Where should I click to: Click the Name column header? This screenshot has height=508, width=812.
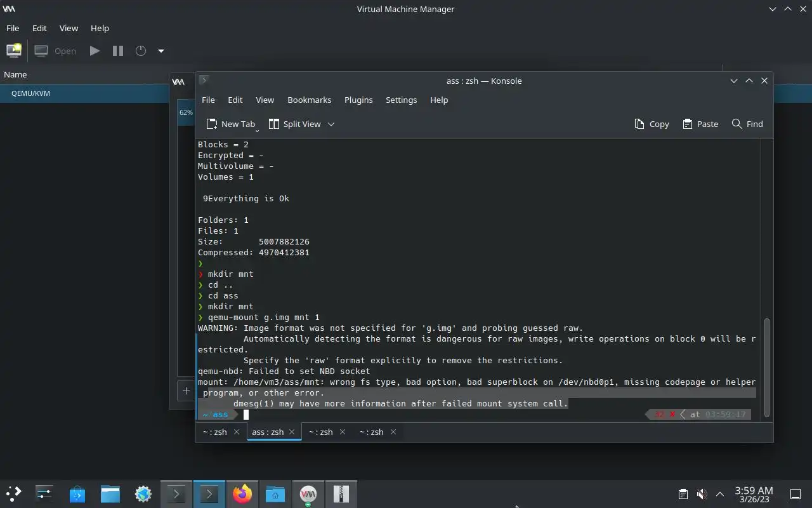[15, 75]
